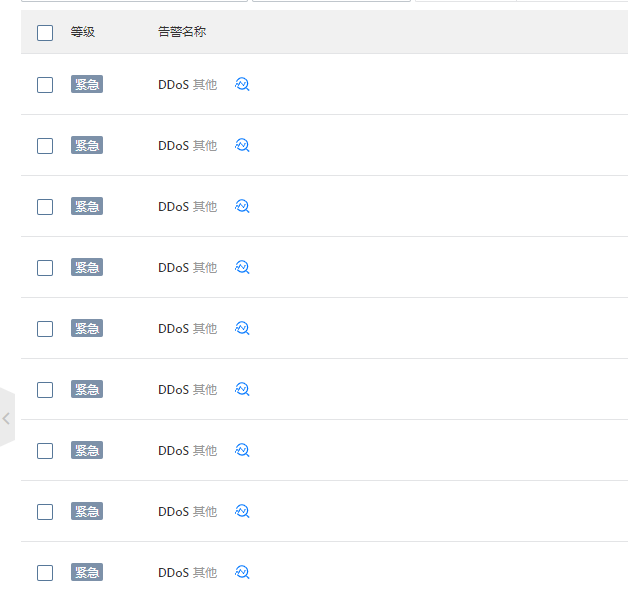Click the 告警名称 column header
The height and width of the screenshot is (590, 628).
pyautogui.click(x=182, y=32)
